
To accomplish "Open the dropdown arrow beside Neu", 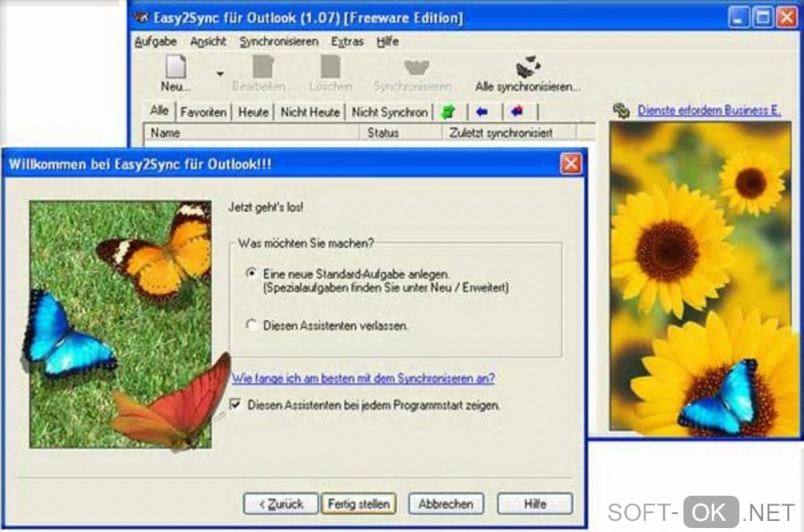I will pos(220,74).
